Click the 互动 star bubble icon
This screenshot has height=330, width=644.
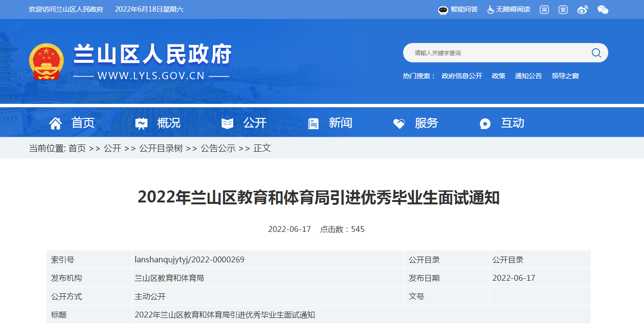pos(485,124)
